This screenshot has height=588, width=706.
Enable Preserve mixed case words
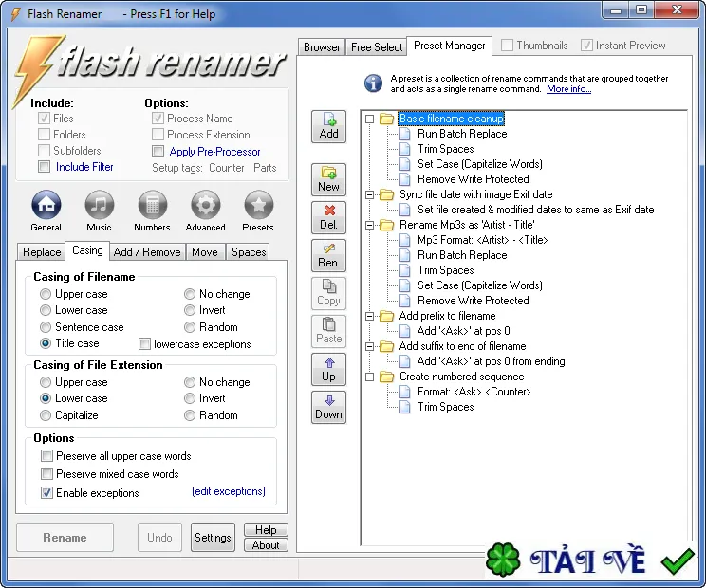click(x=46, y=474)
